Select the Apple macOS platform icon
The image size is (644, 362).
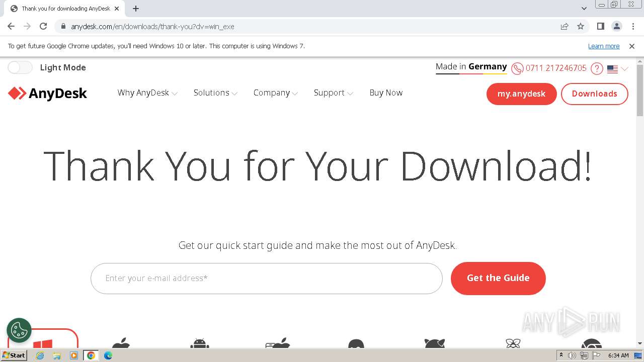pyautogui.click(x=121, y=343)
